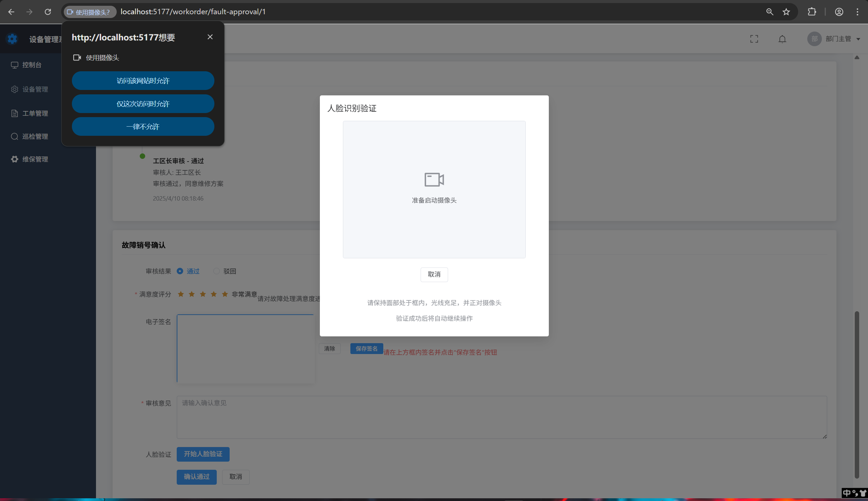Select the 通过 radio option
The width and height of the screenshot is (868, 501).
[180, 271]
